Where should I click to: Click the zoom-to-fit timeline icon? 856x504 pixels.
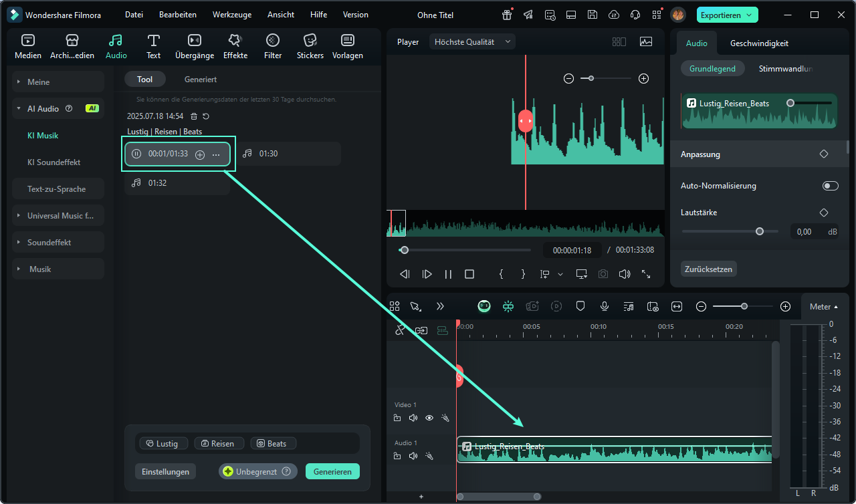tap(677, 306)
